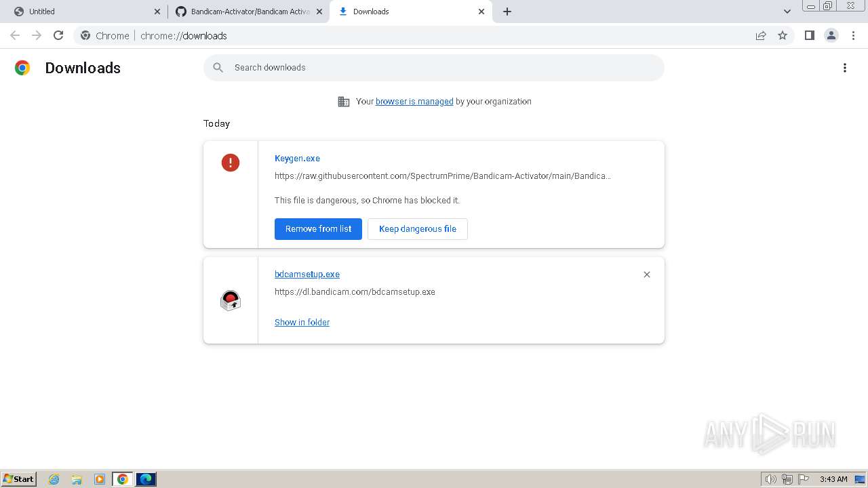Image resolution: width=868 pixels, height=488 pixels.
Task: Click Keep dangerous file button
Action: pos(418,229)
